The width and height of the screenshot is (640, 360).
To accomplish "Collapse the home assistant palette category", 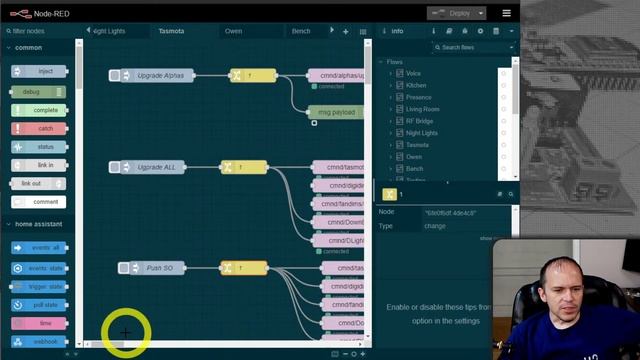I will pyautogui.click(x=38, y=224).
